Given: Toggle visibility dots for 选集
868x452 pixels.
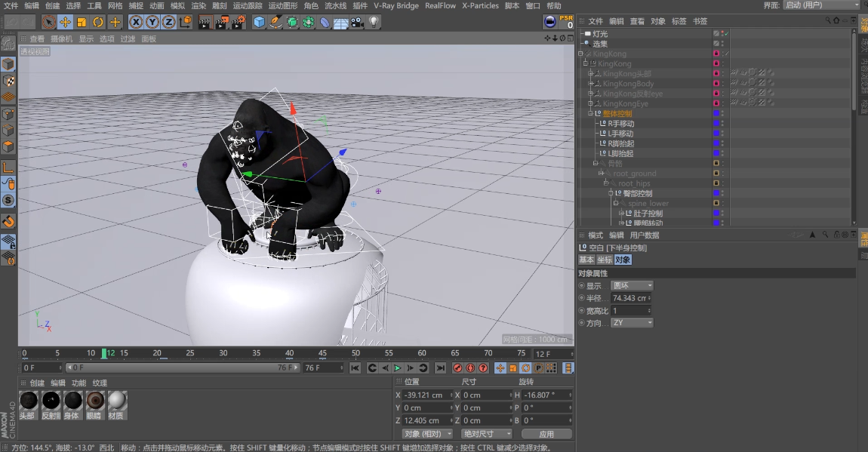Looking at the screenshot, I should [723, 44].
